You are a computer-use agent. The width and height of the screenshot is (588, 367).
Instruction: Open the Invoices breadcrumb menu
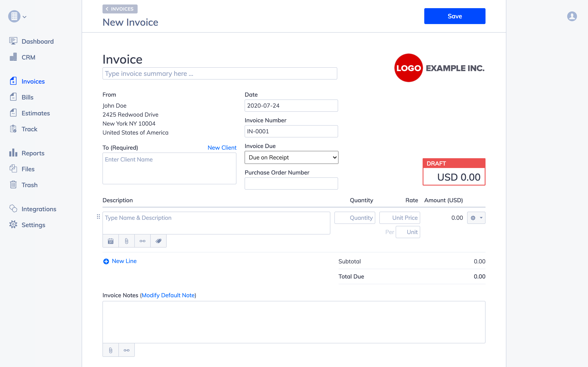(x=120, y=8)
